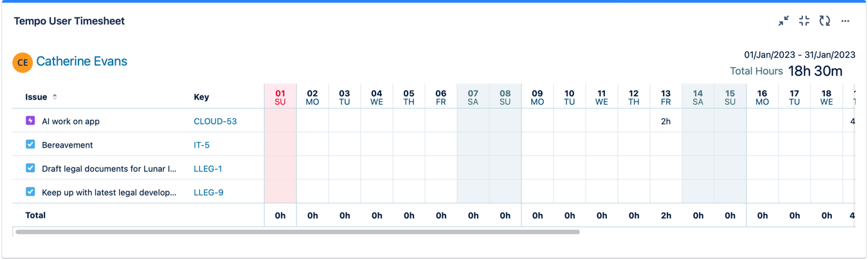This screenshot has height=260, width=868.
Task: Click the Draft legal documents task icon
Action: coord(30,168)
